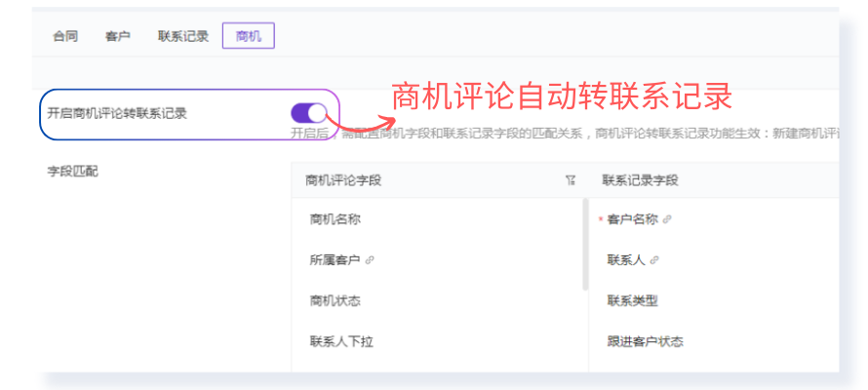
Task: Choose the 商机状态 field row
Action: [335, 301]
